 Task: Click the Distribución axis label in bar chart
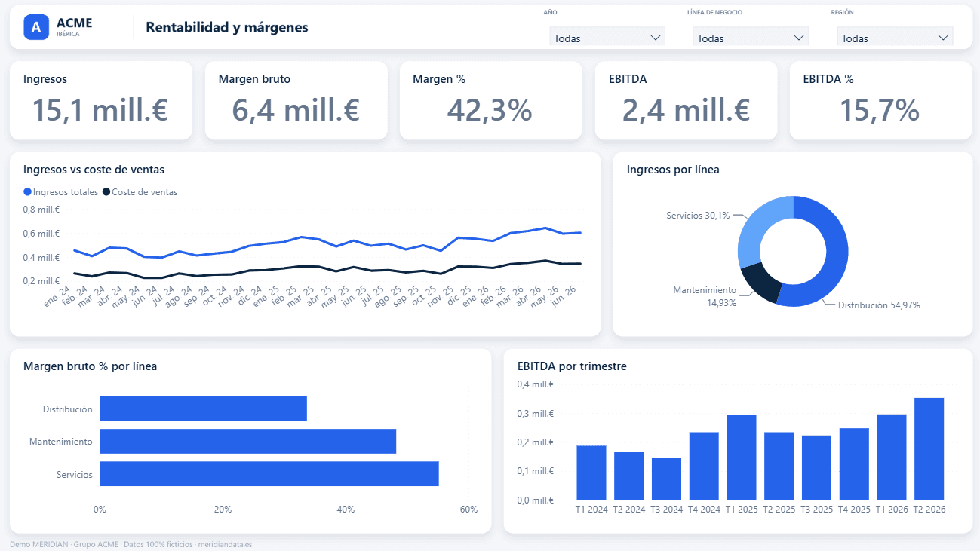pos(68,409)
